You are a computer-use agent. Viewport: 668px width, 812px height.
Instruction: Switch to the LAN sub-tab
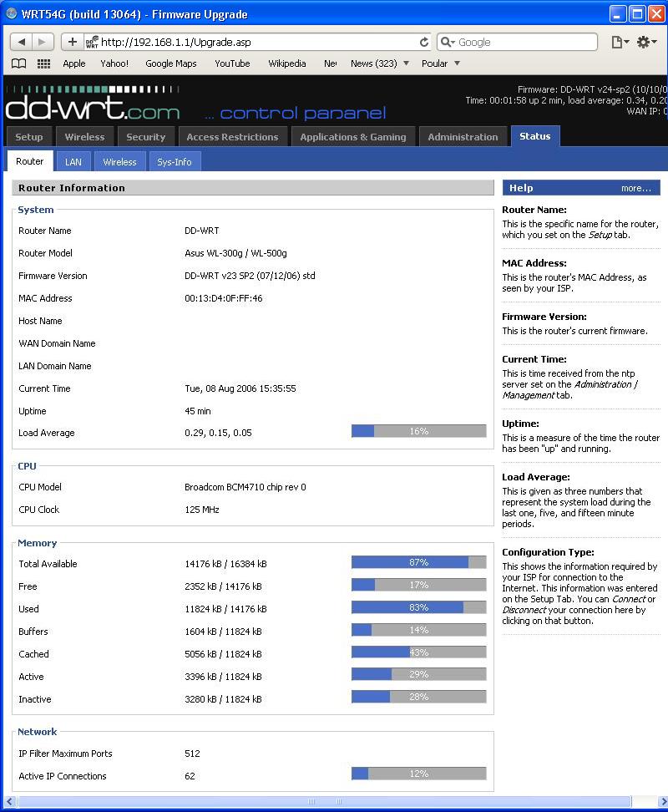click(73, 161)
